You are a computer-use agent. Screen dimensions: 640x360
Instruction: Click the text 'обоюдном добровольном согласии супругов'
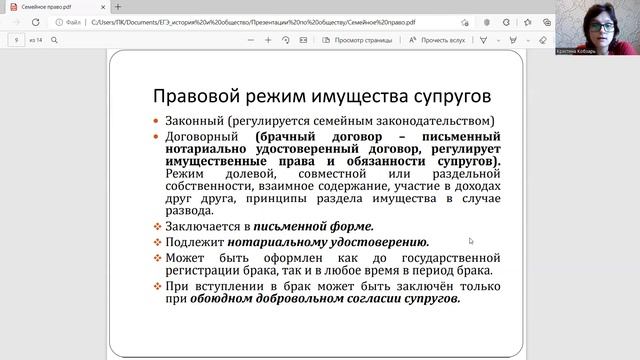pos(325,298)
